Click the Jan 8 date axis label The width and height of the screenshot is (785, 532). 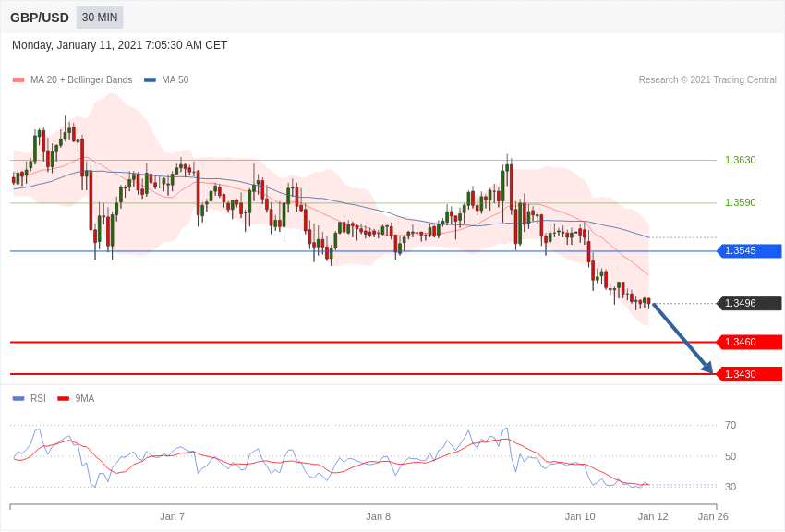coord(378,516)
